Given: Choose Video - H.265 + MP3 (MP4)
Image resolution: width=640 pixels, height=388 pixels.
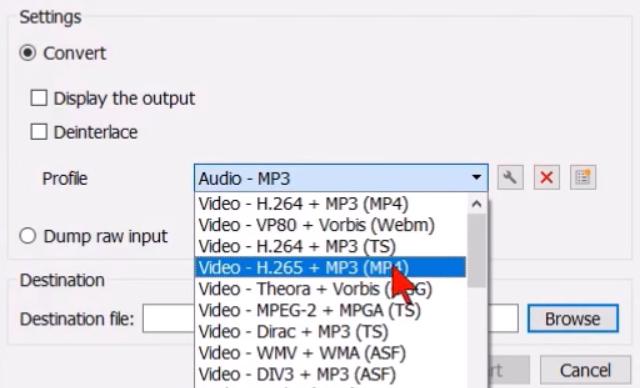Looking at the screenshot, I should (x=330, y=267).
